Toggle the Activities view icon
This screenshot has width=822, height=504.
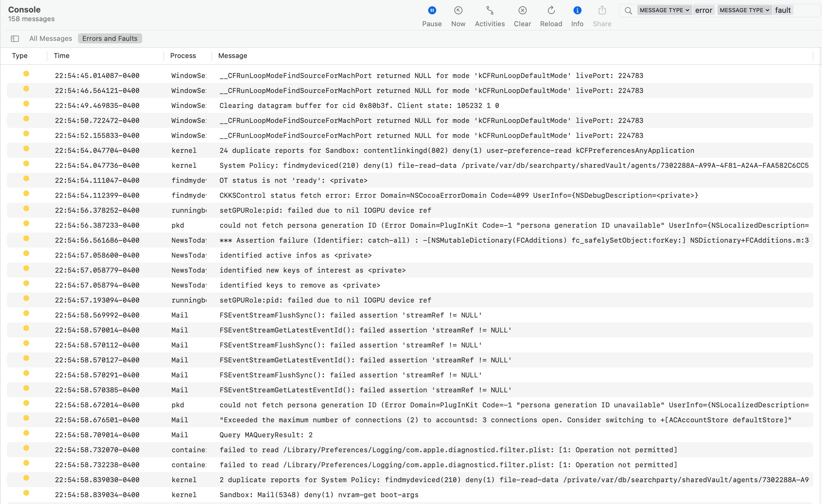click(x=489, y=11)
